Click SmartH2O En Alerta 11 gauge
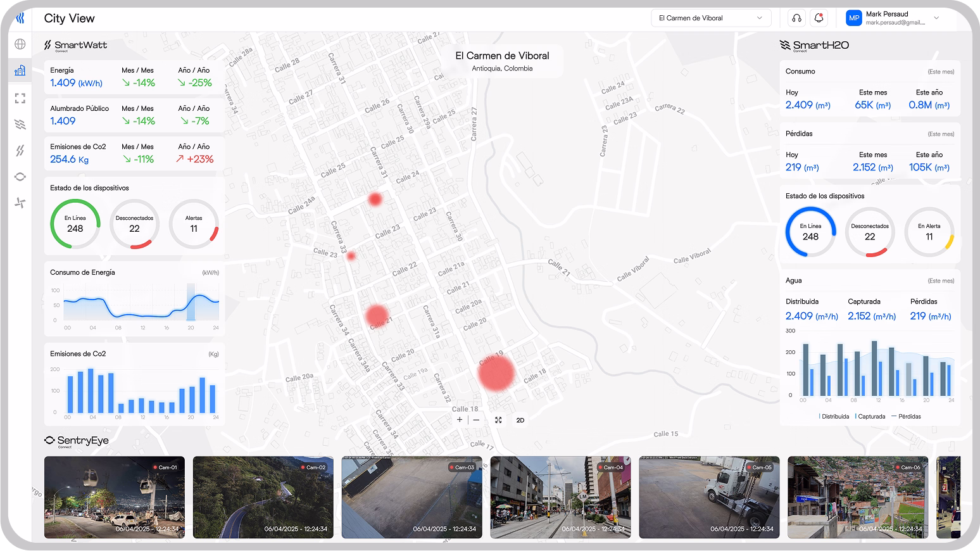The image size is (980, 551). click(929, 232)
